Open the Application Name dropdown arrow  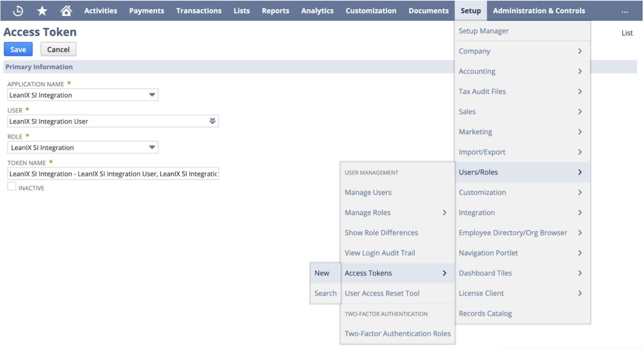coord(152,95)
